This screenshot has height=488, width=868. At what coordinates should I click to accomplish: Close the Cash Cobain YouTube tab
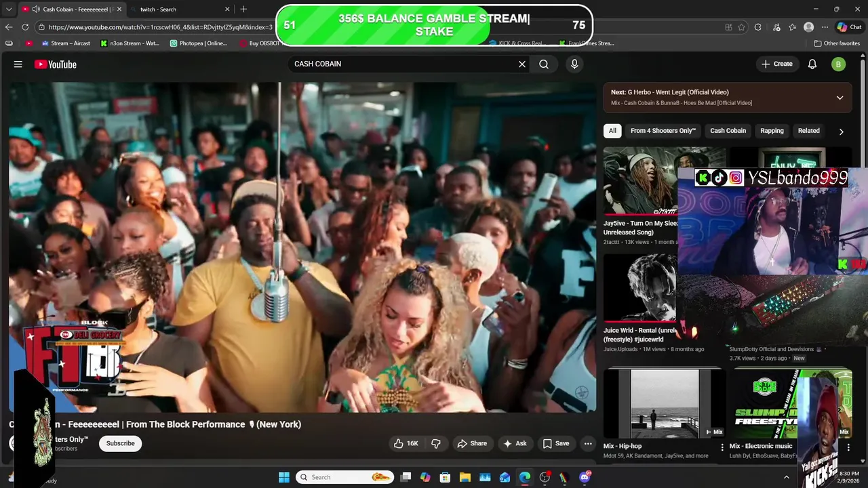coord(119,9)
